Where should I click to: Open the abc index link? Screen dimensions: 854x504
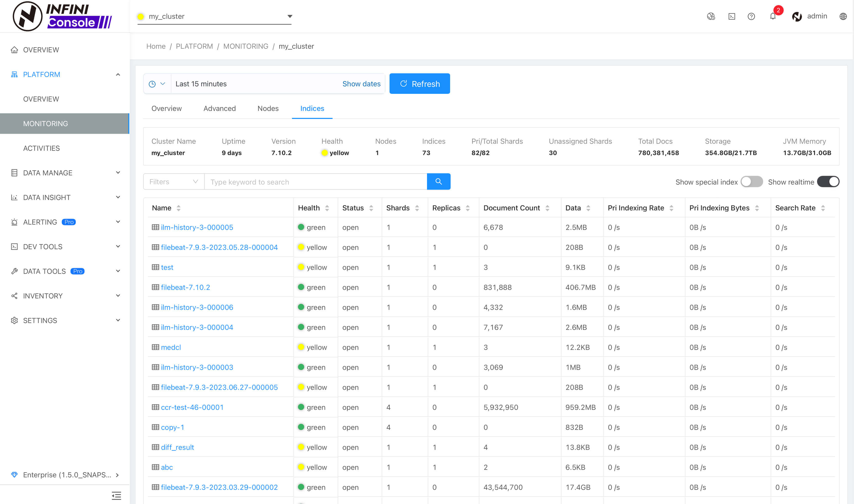167,467
